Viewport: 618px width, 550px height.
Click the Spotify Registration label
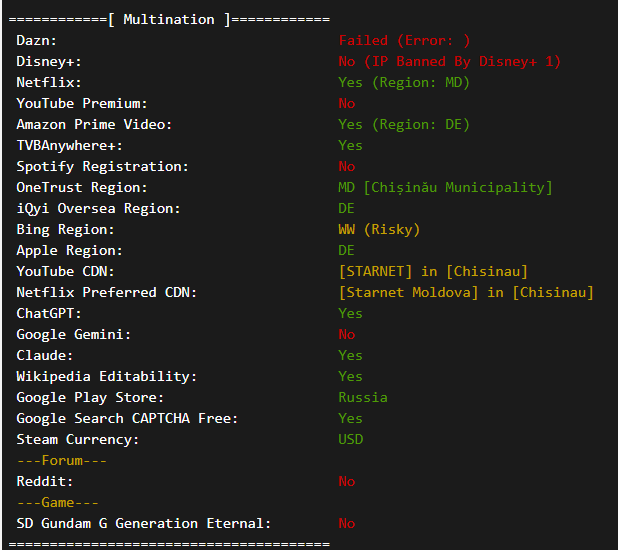click(x=102, y=166)
